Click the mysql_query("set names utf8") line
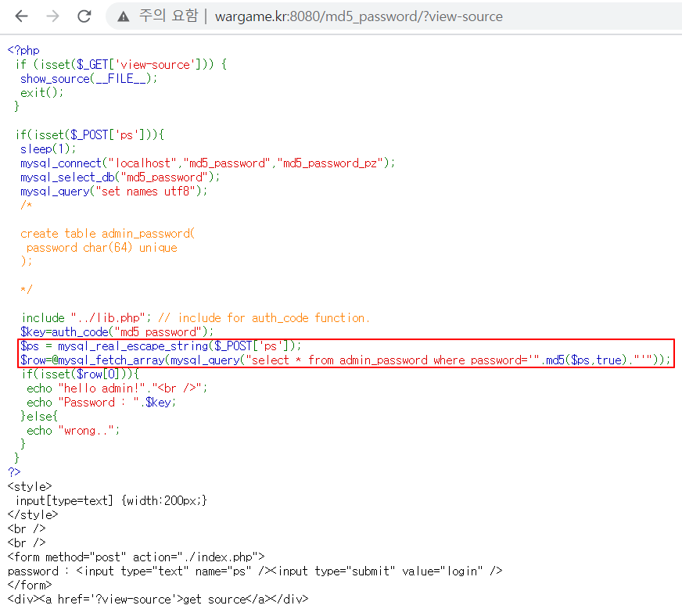The height and width of the screenshot is (616, 682). tap(113, 192)
